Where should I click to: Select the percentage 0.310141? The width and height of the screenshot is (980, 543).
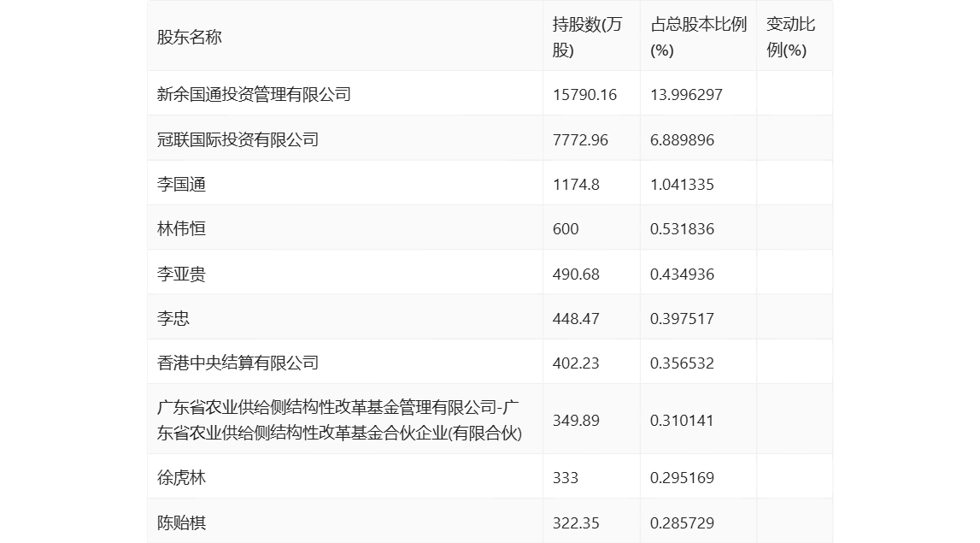coord(682,421)
